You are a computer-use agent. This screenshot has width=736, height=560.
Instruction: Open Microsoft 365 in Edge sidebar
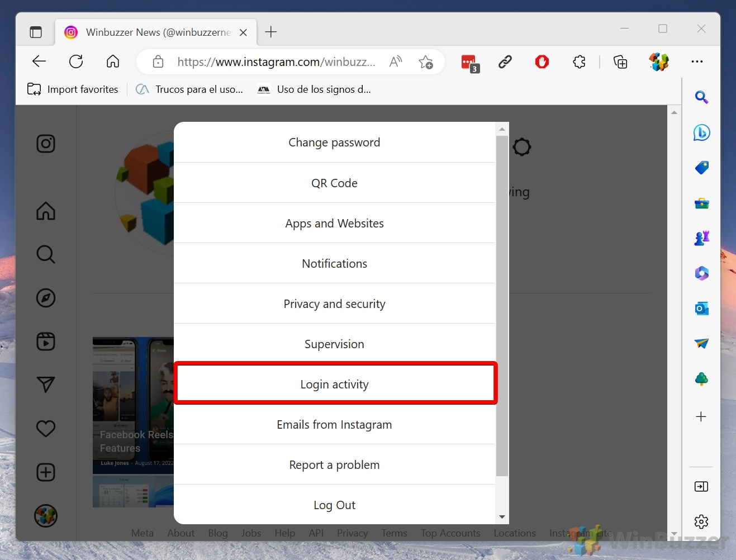pos(701,273)
